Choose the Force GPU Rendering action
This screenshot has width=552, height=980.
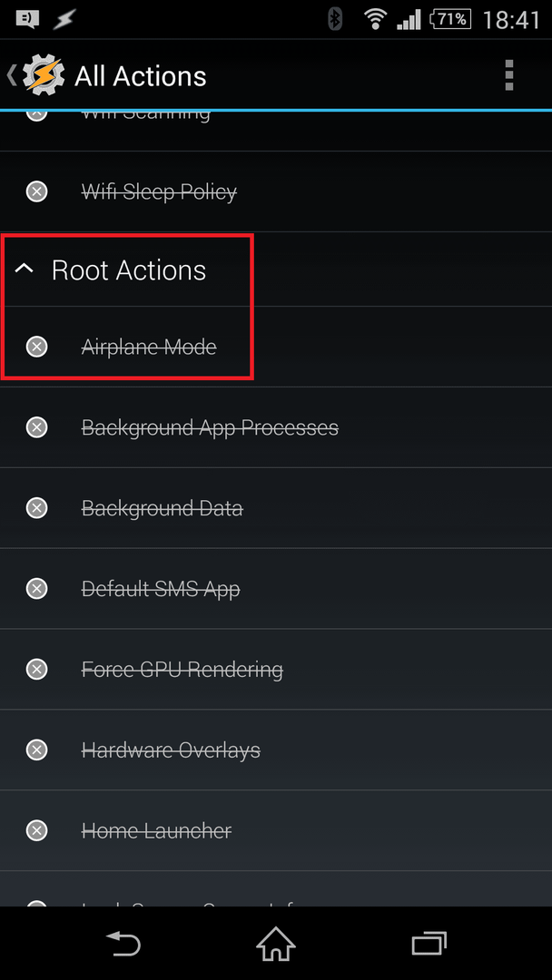(276, 670)
